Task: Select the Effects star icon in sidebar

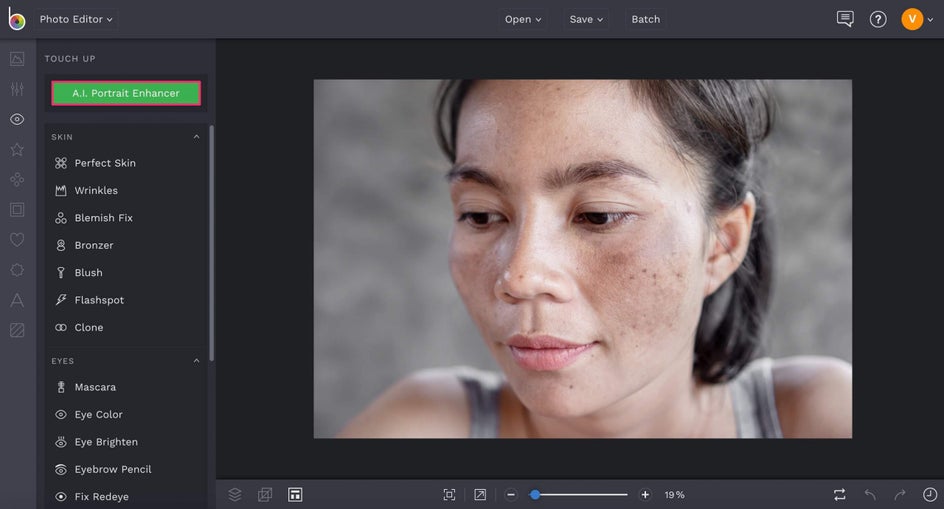Action: [x=17, y=149]
